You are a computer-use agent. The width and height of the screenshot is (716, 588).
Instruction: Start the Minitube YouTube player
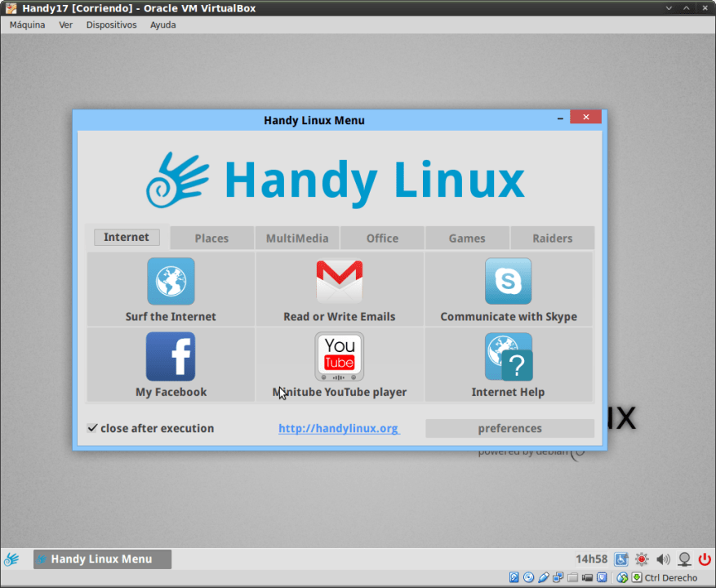[x=339, y=356]
